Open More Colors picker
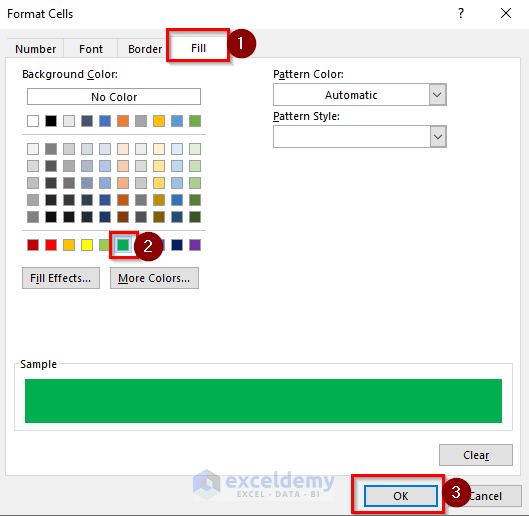 pos(154,278)
